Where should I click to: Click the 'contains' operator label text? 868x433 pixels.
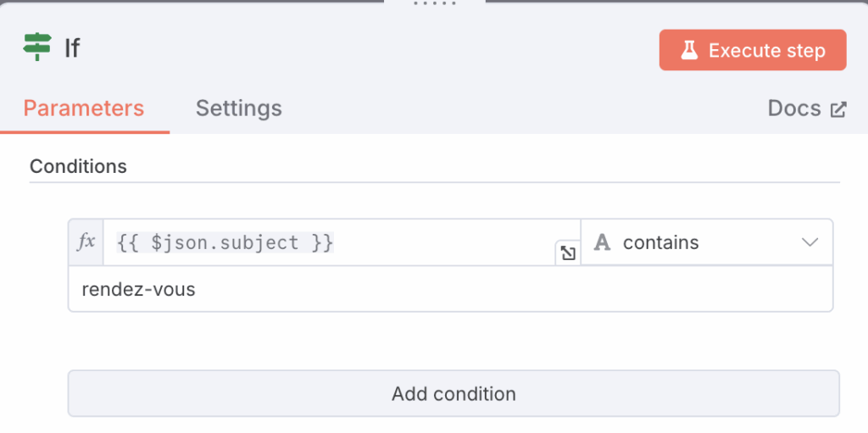(x=660, y=243)
